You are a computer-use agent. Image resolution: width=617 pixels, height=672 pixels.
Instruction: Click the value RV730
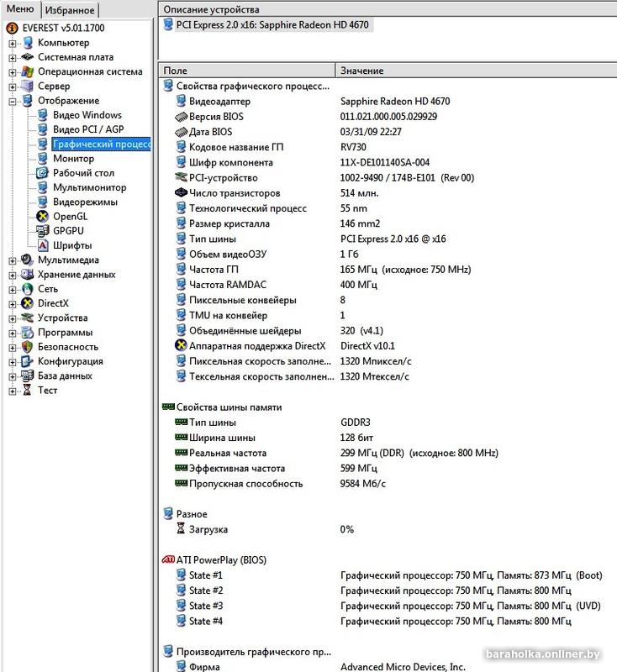[353, 147]
